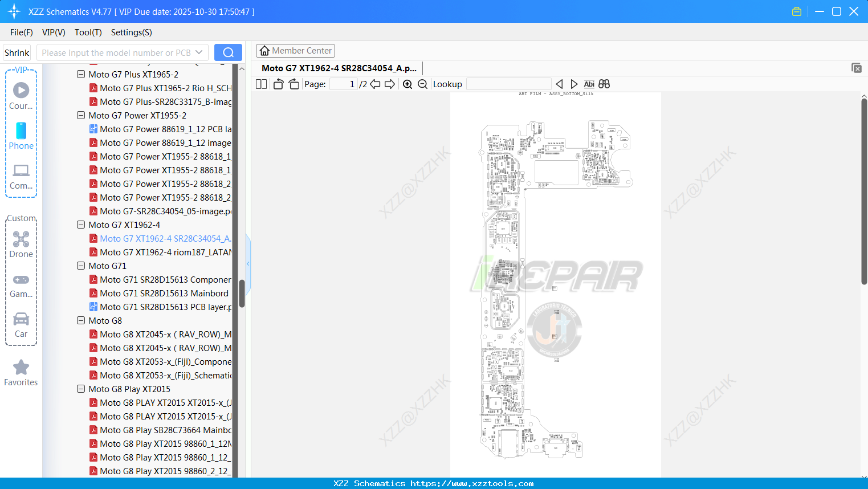Zoom in on the schematic
The image size is (868, 489).
[x=407, y=84]
